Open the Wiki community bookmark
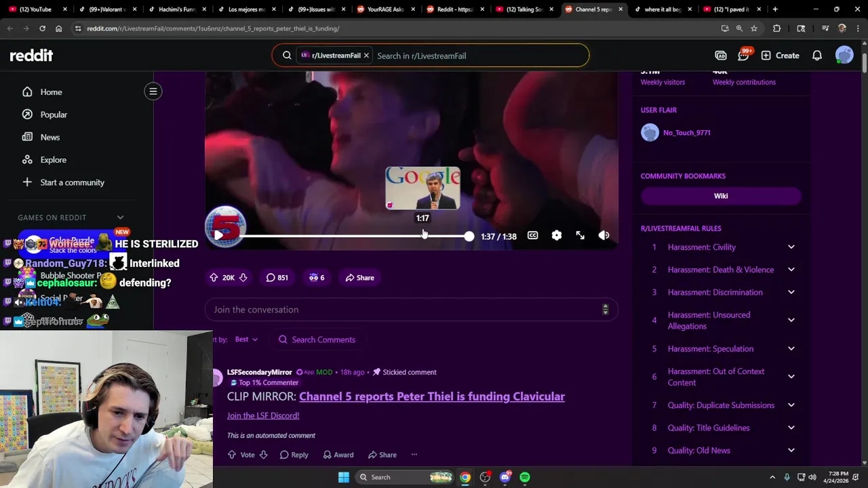The height and width of the screenshot is (488, 868). pos(721,196)
